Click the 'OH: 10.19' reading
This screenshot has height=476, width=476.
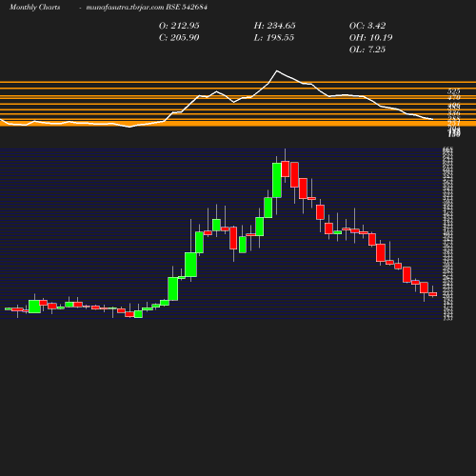click(x=370, y=38)
